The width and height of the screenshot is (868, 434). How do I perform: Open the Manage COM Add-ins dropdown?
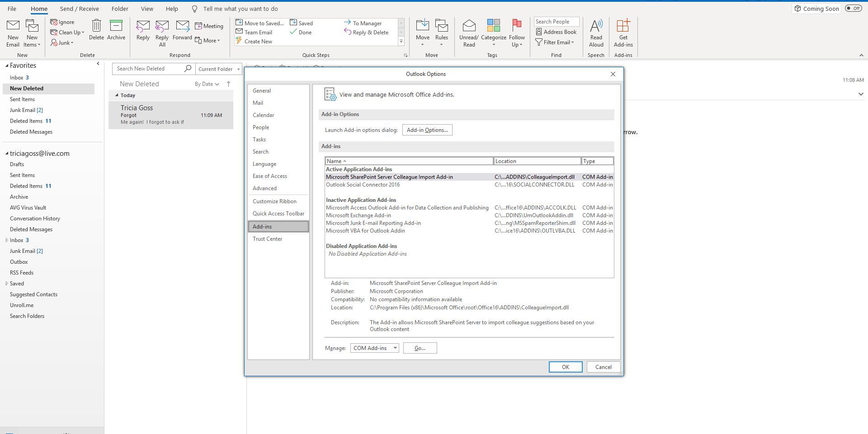pos(374,348)
